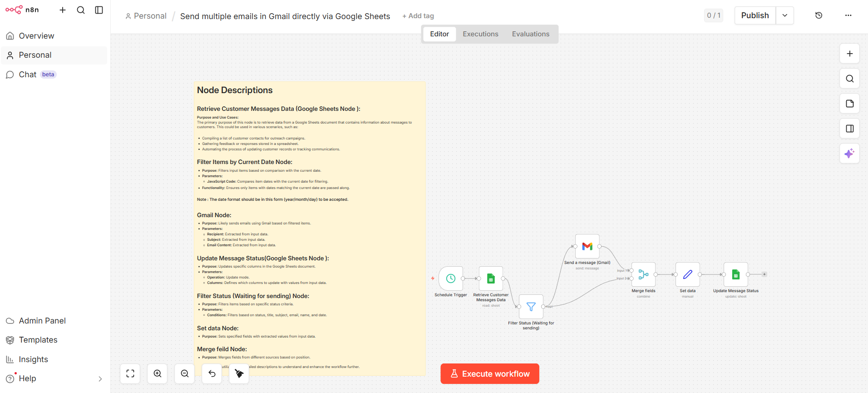
Task: Open Templates
Action: 54,340
